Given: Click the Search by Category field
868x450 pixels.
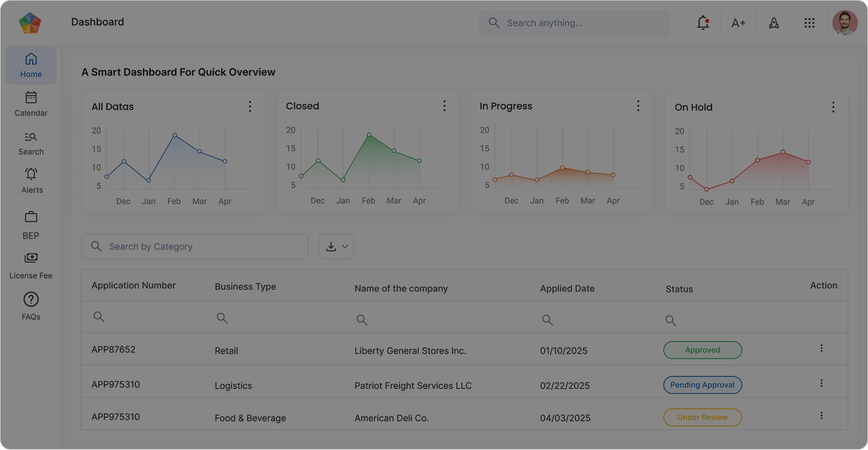Looking at the screenshot, I should point(194,247).
